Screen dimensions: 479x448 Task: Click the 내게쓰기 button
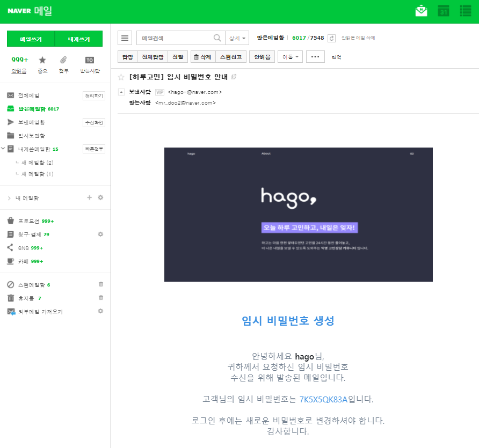coord(79,39)
